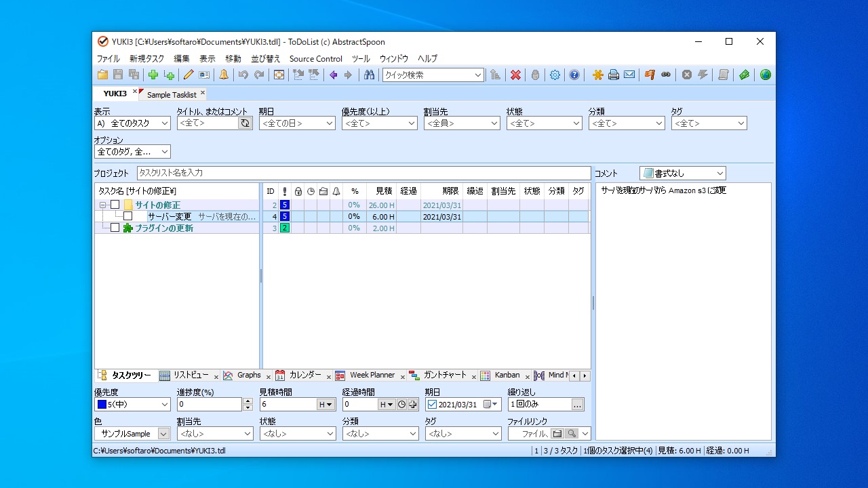The width and height of the screenshot is (868, 488).
Task: Click the lightning bolt toolbar icon
Action: click(x=703, y=75)
